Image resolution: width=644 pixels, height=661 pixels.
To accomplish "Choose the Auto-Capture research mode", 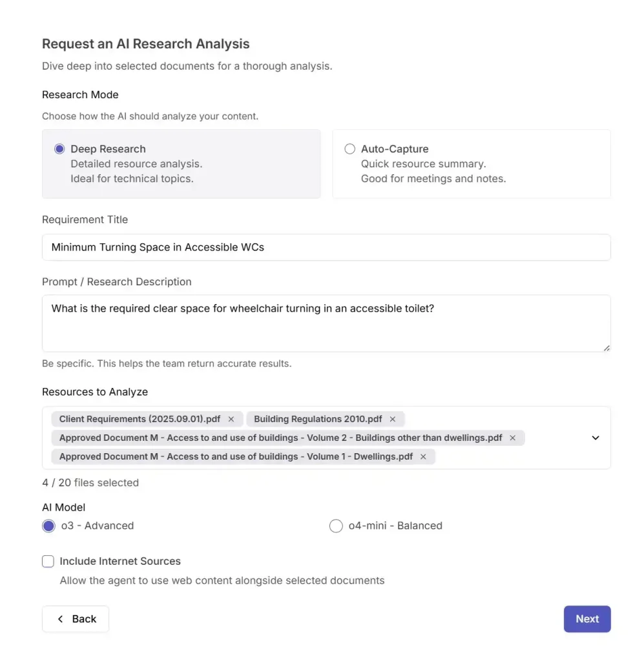I will [x=350, y=149].
